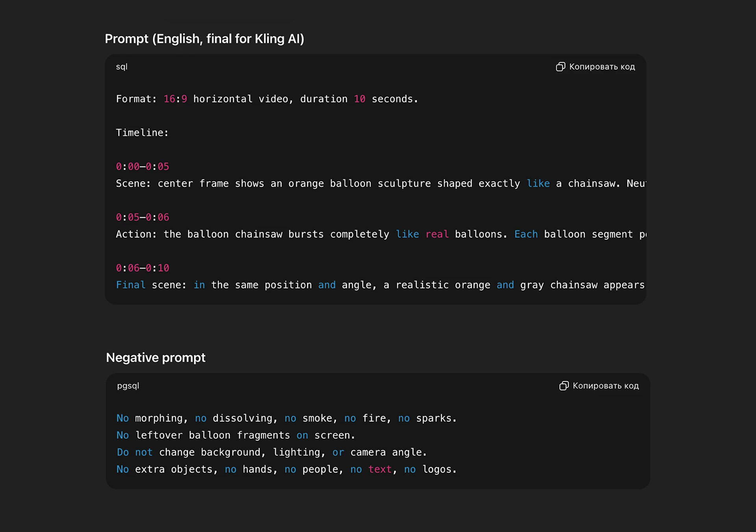Click copy icon in pgsql code block
The height and width of the screenshot is (532, 756).
[563, 386]
